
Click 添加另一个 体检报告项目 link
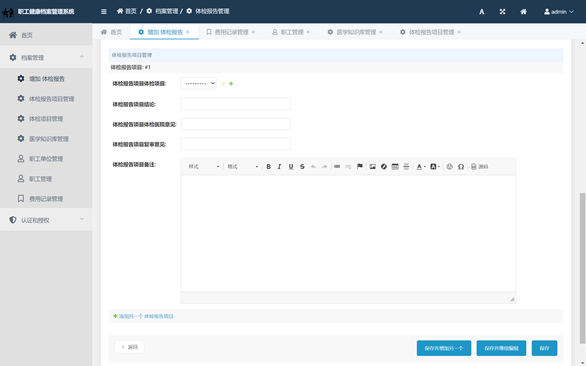coord(144,316)
